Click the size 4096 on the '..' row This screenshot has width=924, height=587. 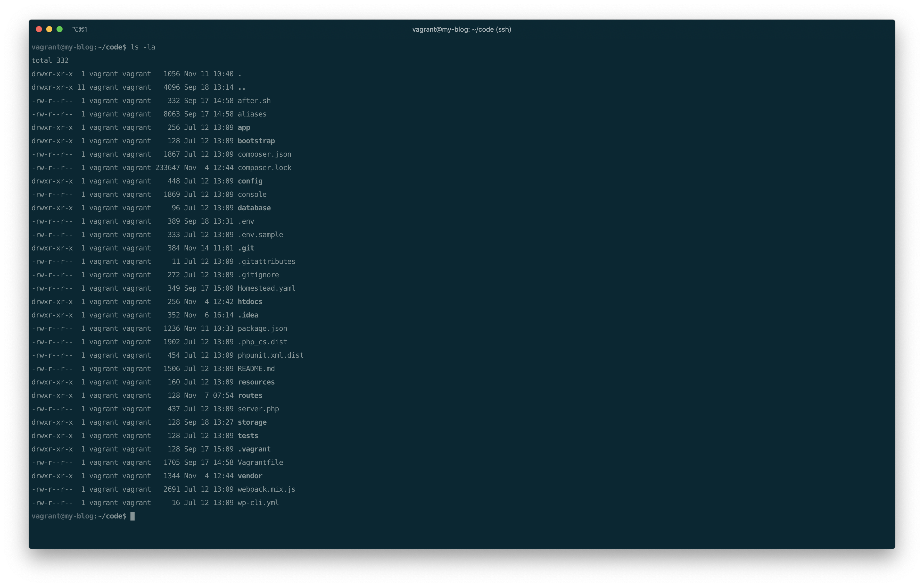click(171, 87)
